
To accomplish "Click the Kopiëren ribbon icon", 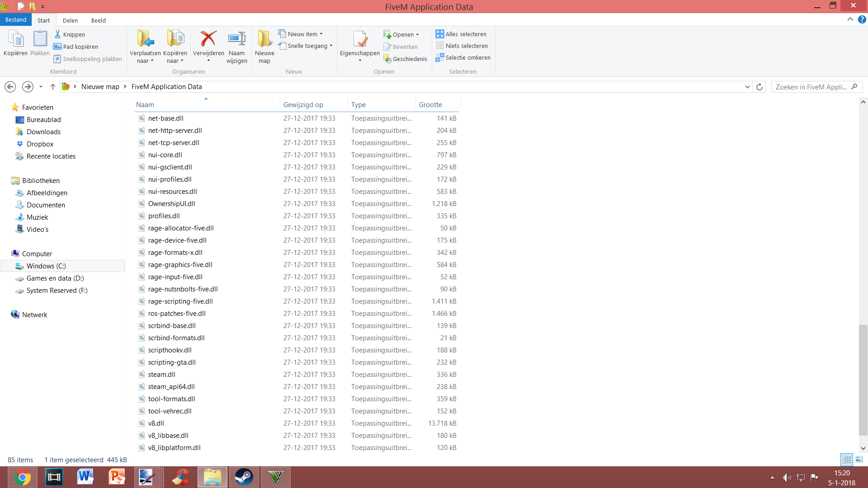I will tap(16, 39).
